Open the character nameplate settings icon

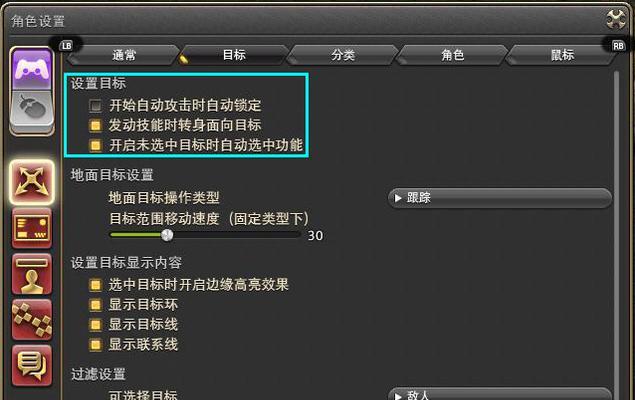(x=32, y=274)
